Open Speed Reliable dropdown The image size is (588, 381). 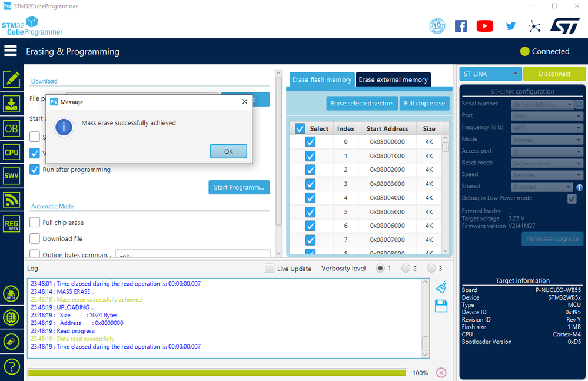(547, 175)
